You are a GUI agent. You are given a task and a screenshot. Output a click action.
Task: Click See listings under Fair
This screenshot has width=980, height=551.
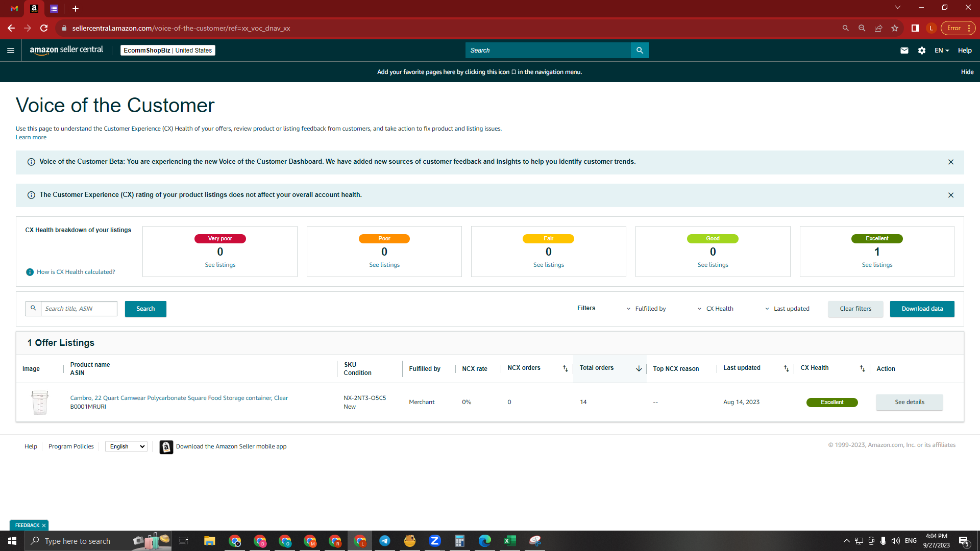point(549,265)
